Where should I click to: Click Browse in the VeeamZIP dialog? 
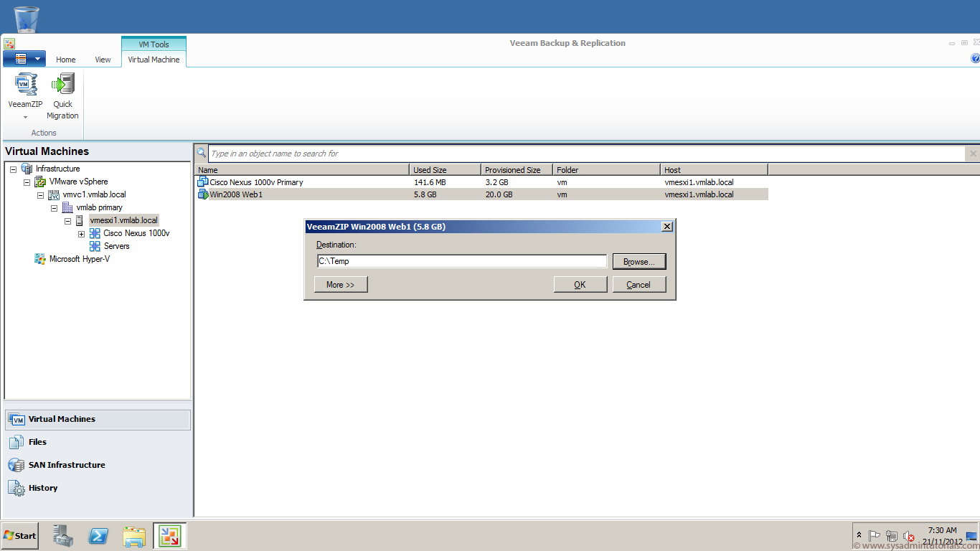(639, 262)
